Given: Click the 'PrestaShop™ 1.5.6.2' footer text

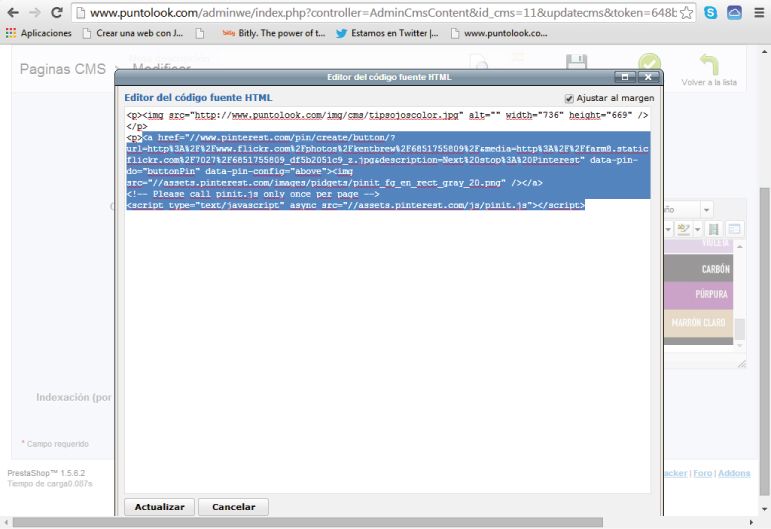Looking at the screenshot, I should (x=46, y=473).
